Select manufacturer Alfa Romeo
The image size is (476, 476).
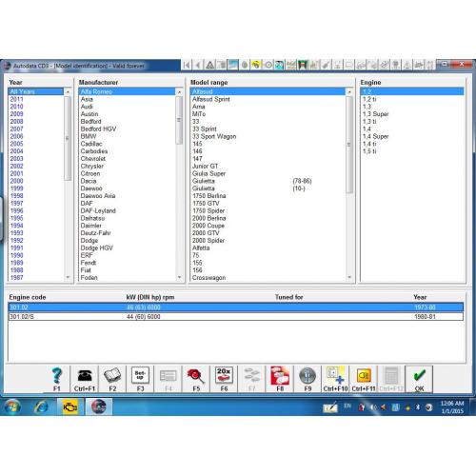127,91
